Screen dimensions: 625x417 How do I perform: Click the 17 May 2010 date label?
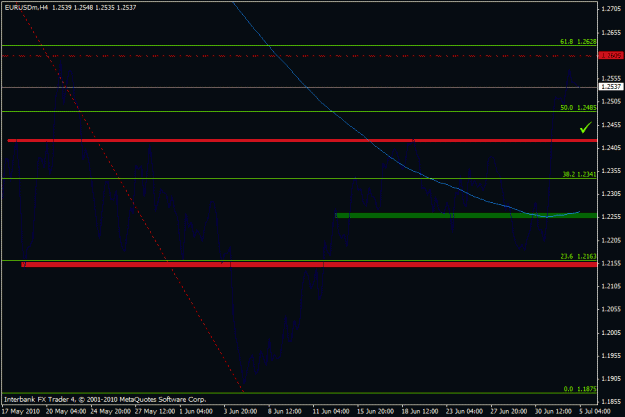pos(22,411)
